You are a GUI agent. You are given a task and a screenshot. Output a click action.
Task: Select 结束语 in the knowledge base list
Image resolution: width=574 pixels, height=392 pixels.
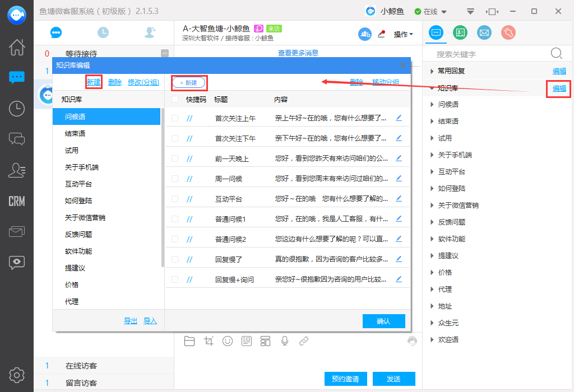(75, 134)
